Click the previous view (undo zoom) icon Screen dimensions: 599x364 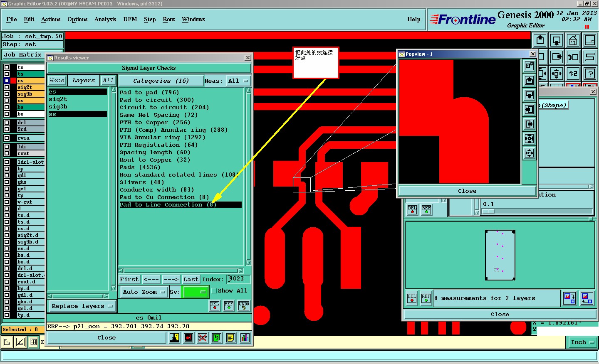point(573,57)
